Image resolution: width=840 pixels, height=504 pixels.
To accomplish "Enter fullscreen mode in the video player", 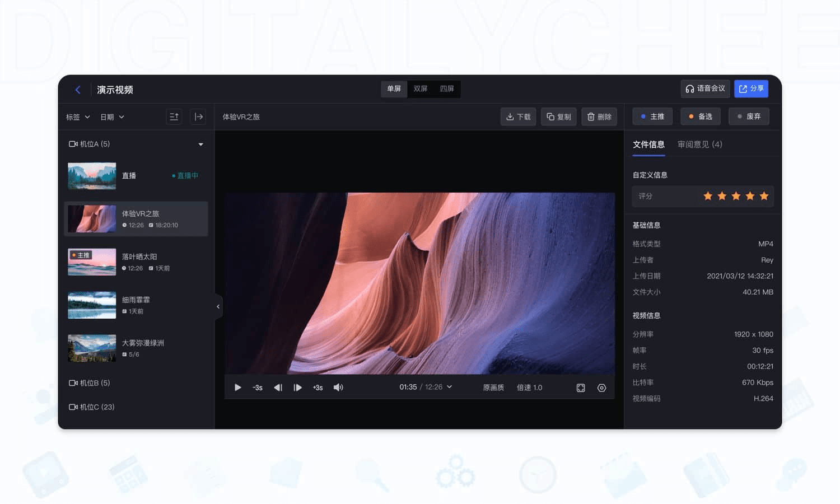I will (580, 387).
